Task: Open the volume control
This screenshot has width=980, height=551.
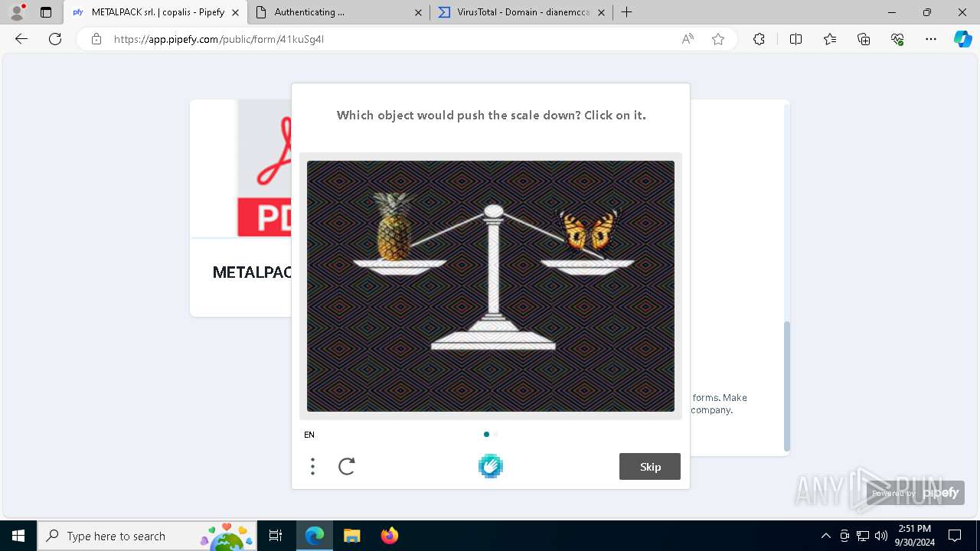Action: point(880,536)
